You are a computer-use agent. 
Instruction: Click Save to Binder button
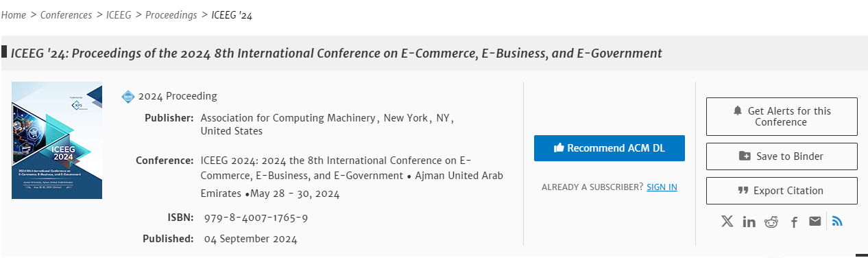782,156
